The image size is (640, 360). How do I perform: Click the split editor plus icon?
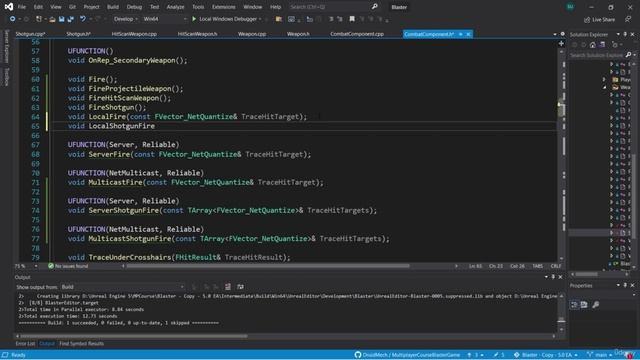click(561, 43)
